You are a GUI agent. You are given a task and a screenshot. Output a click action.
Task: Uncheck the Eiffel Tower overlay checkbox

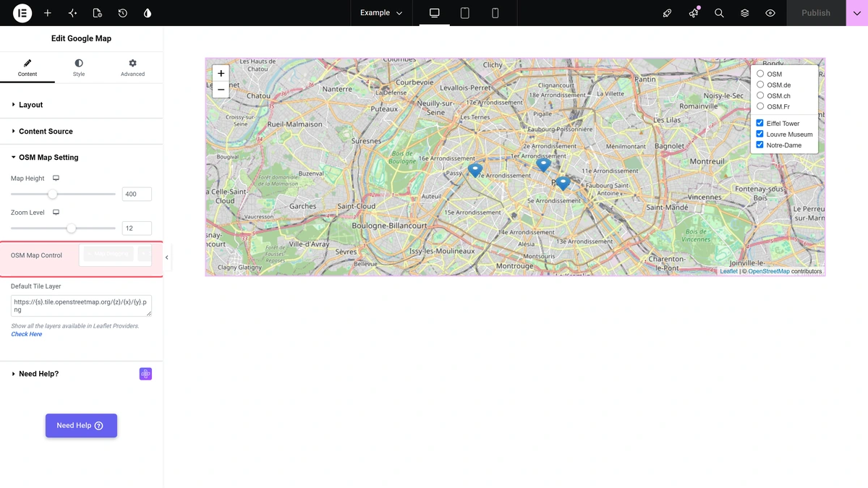pos(760,123)
